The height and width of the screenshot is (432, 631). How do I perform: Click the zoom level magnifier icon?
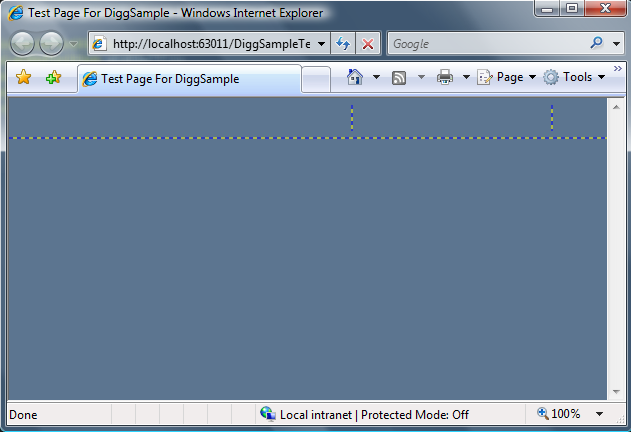pos(542,413)
